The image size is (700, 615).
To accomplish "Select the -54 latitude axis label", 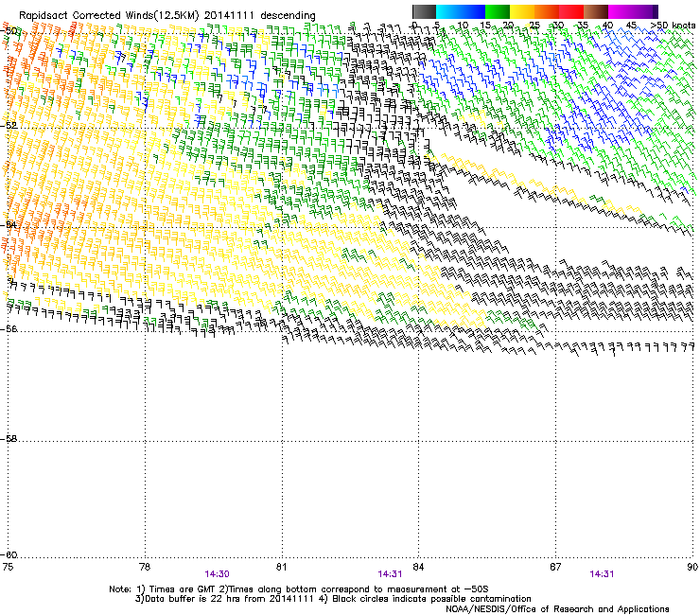I will coord(9,224).
